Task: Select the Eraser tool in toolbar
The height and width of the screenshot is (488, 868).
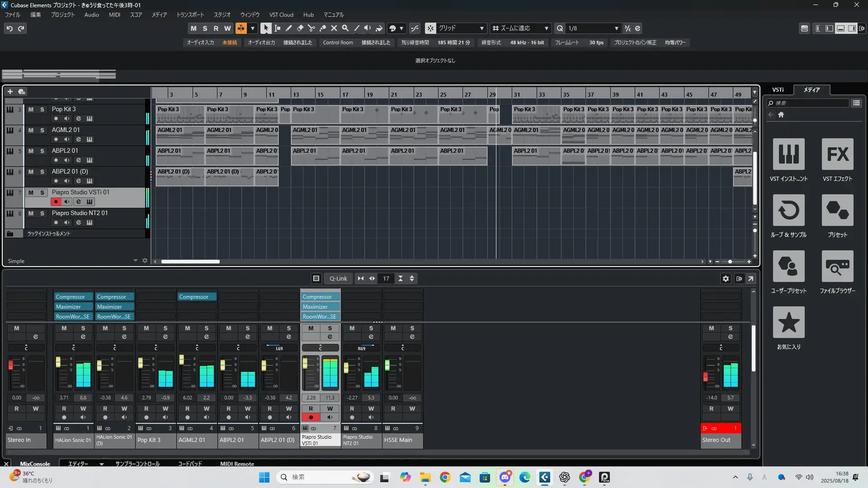Action: [300, 28]
